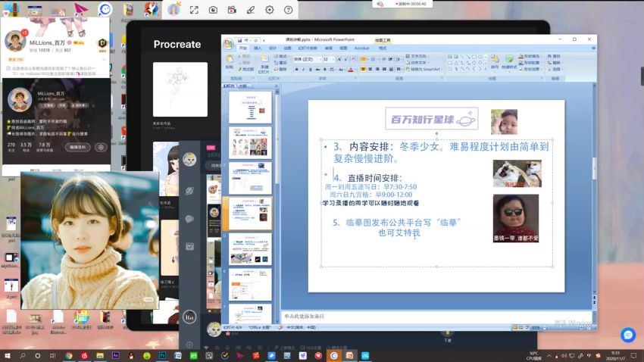Select the pen annotation icon in top toolbar
This screenshot has width=644, height=362.
tap(251, 10)
